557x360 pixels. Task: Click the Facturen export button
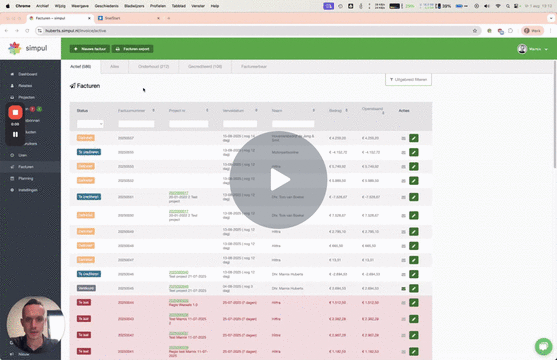point(133,49)
